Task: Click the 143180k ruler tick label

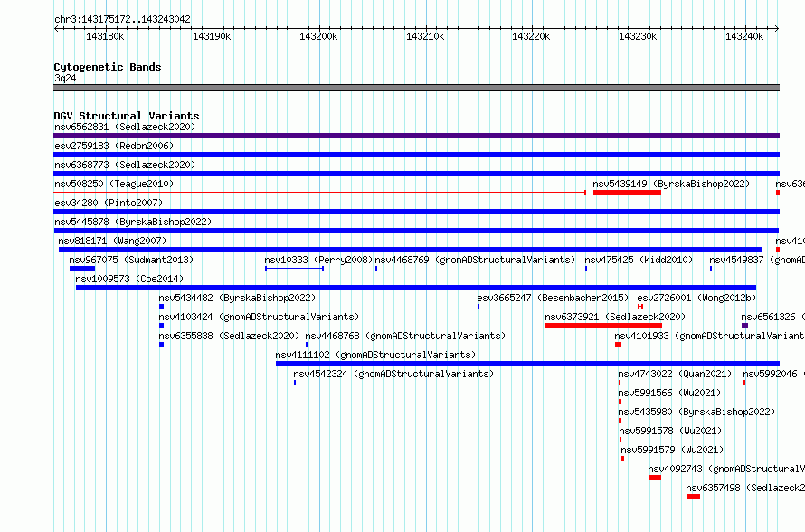Action: pos(105,36)
